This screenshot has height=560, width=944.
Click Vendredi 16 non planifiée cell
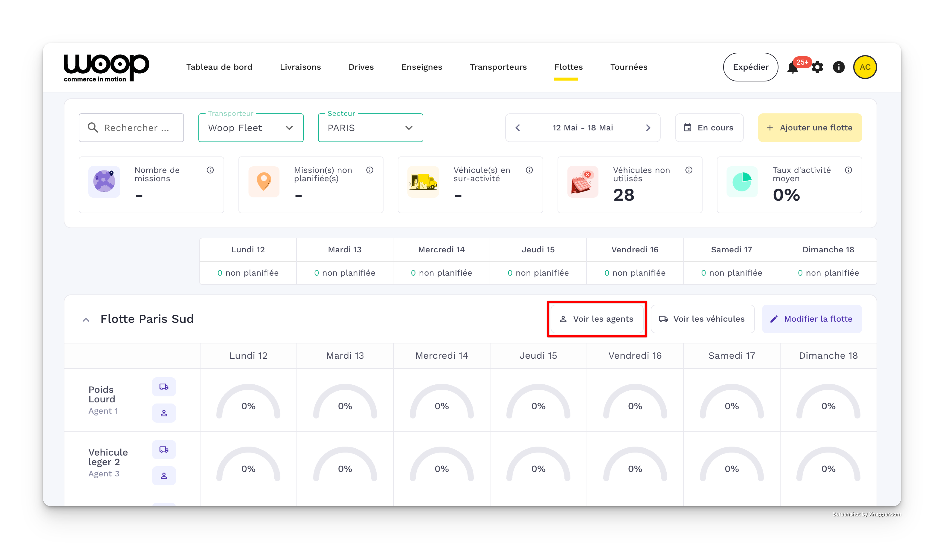coord(635,273)
